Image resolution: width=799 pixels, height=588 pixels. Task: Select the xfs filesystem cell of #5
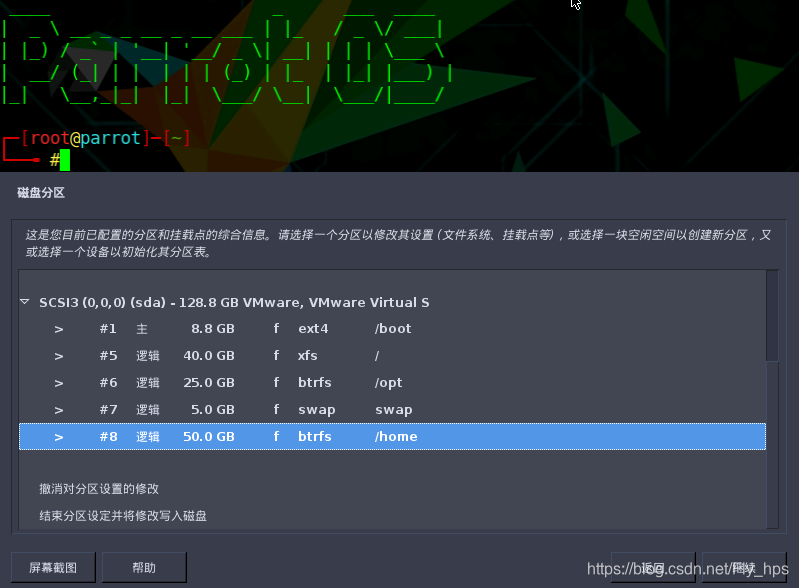pos(307,356)
